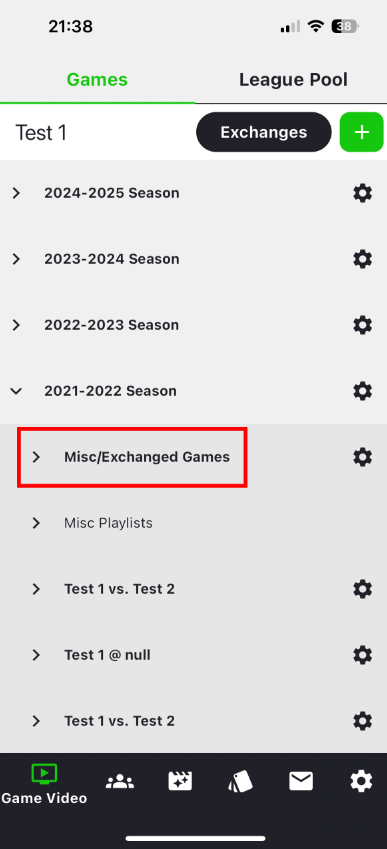
Task: Expand the Misc/Exchanged Games folder
Action: click(x=133, y=457)
